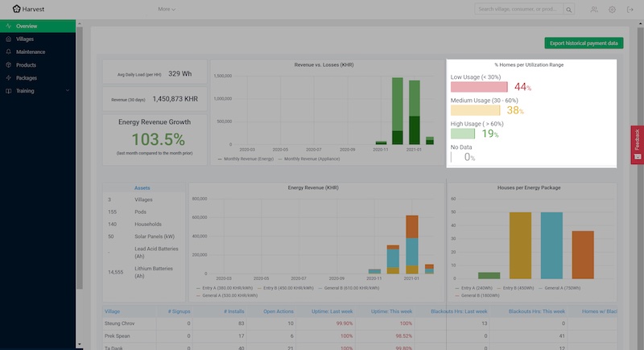The height and width of the screenshot is (350, 644).
Task: Click Export historical payment data button
Action: (584, 43)
